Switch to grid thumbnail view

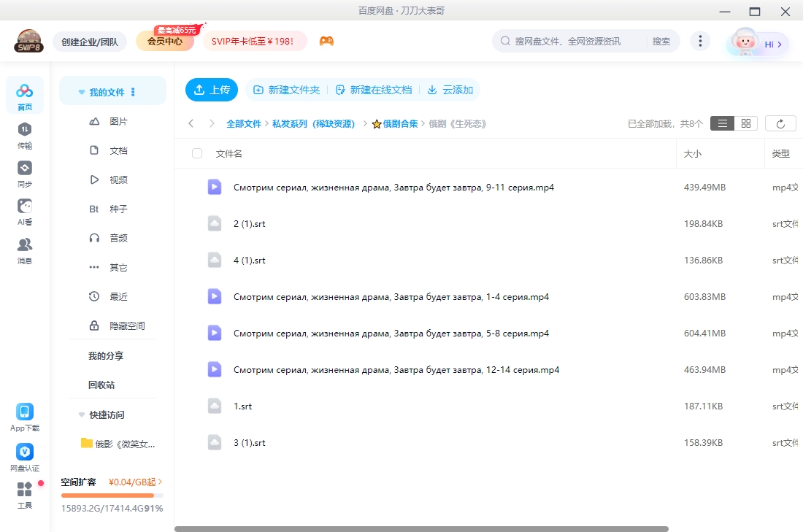point(745,123)
